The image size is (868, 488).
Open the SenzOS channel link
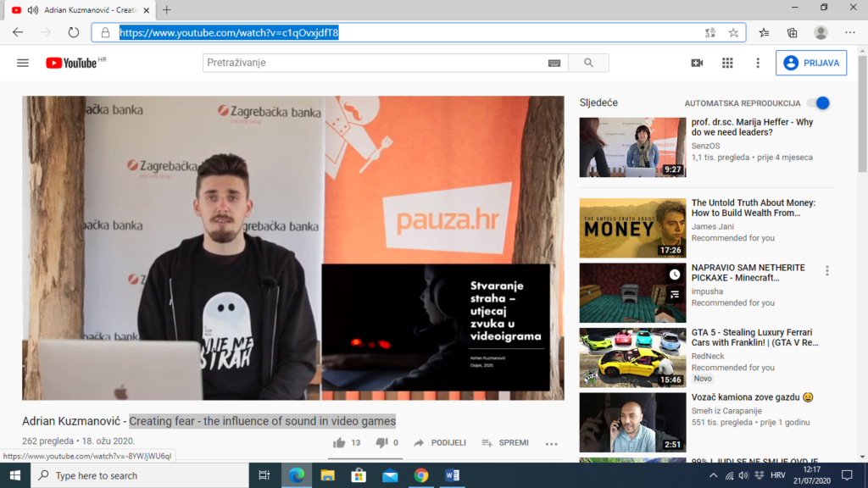[x=706, y=146]
